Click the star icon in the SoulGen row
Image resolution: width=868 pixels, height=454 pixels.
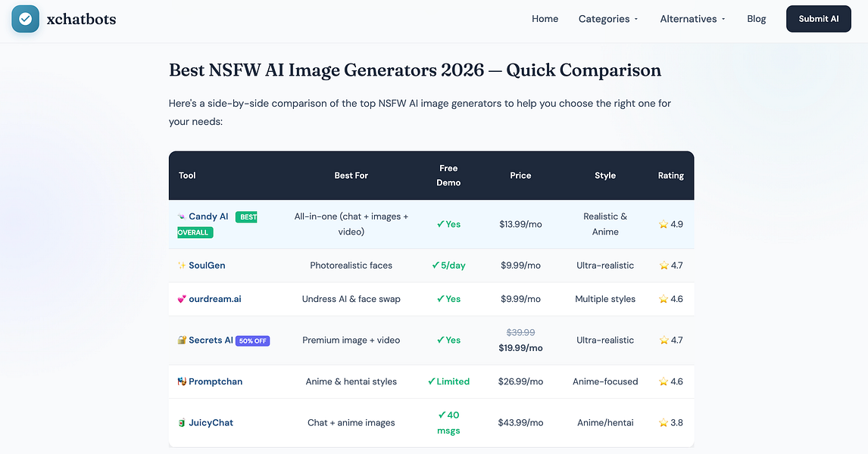tap(663, 266)
